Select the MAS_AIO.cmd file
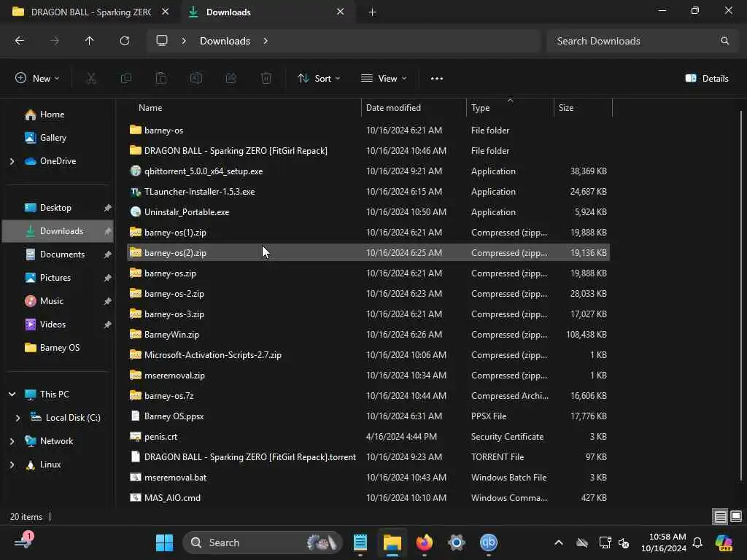The height and width of the screenshot is (560, 747). (368, 498)
